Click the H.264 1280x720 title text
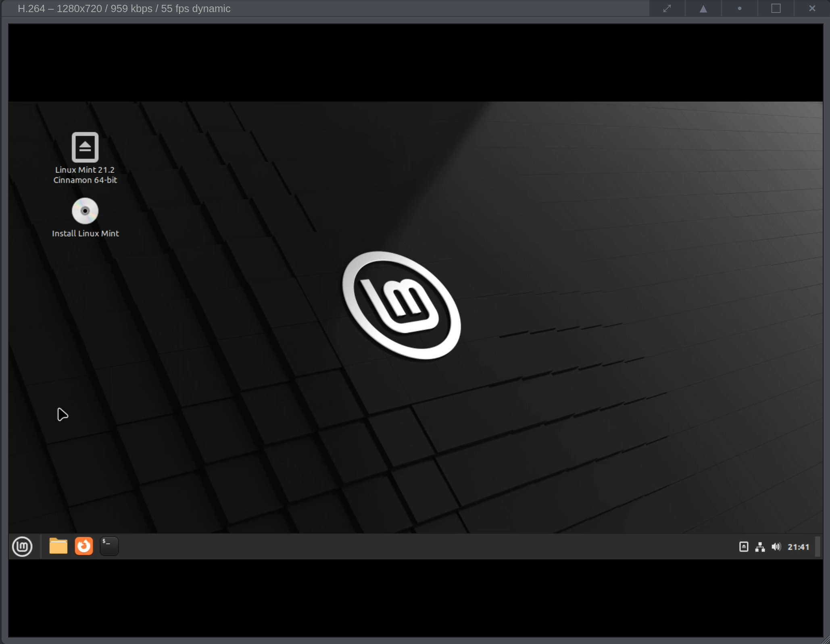This screenshot has height=644, width=830. click(124, 8)
